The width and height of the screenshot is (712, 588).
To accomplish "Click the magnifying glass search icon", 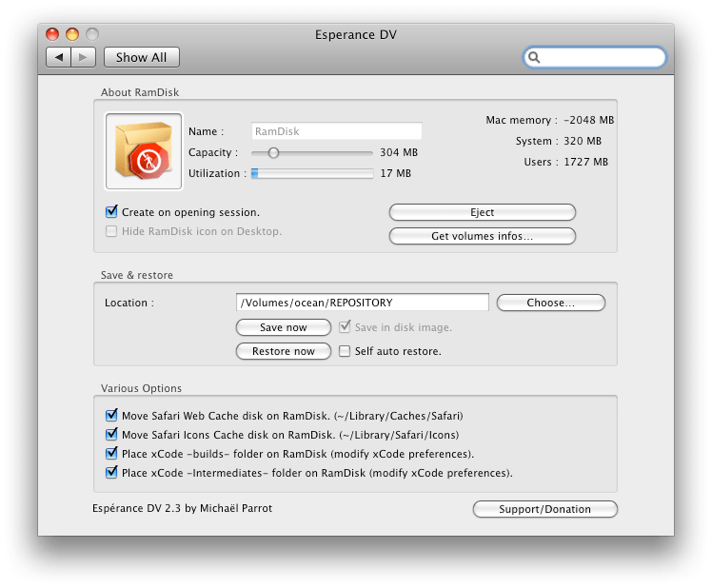I will (x=534, y=57).
